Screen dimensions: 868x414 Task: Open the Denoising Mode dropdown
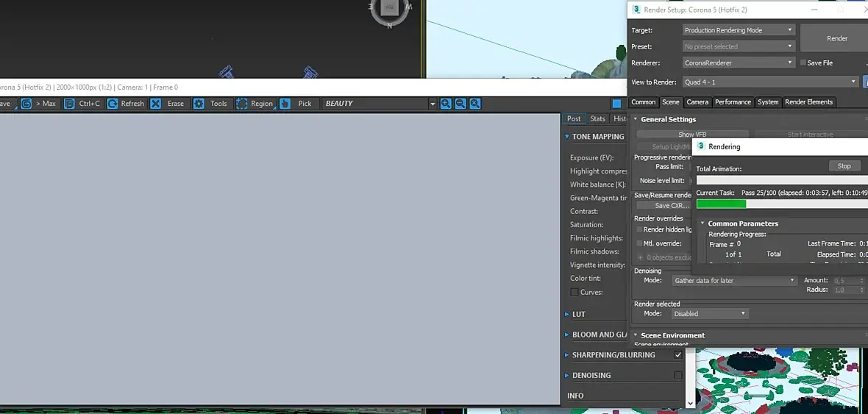click(x=735, y=281)
